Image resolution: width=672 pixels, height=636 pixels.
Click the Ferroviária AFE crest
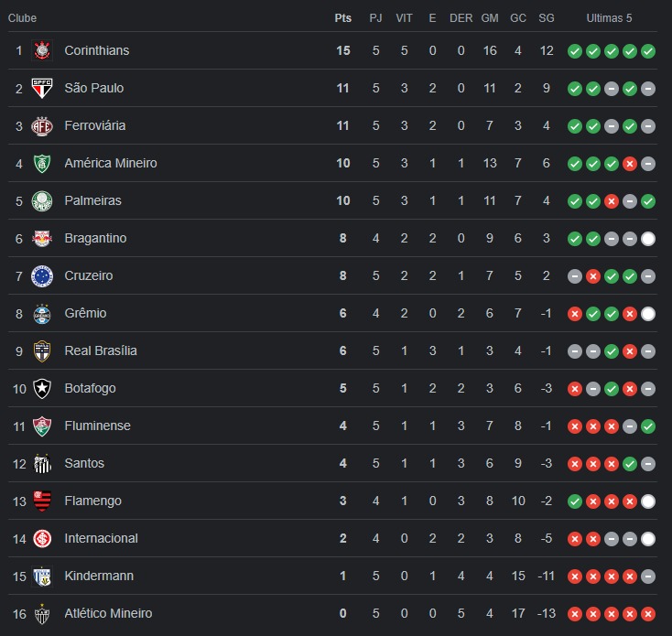click(x=42, y=126)
